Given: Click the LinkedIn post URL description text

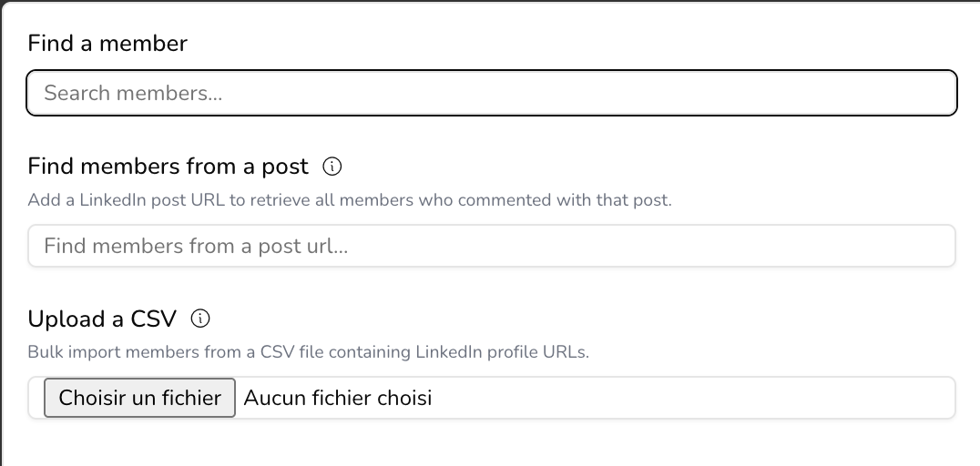Looking at the screenshot, I should (x=349, y=199).
